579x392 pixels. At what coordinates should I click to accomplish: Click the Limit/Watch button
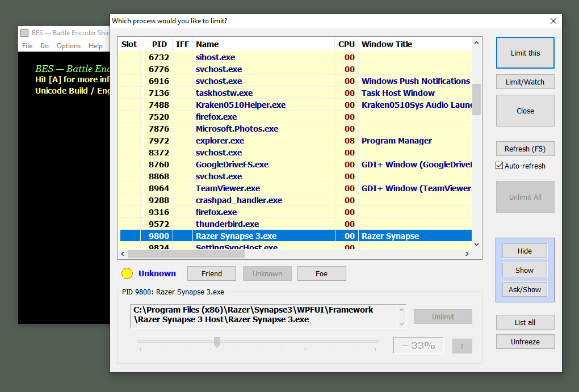point(525,82)
